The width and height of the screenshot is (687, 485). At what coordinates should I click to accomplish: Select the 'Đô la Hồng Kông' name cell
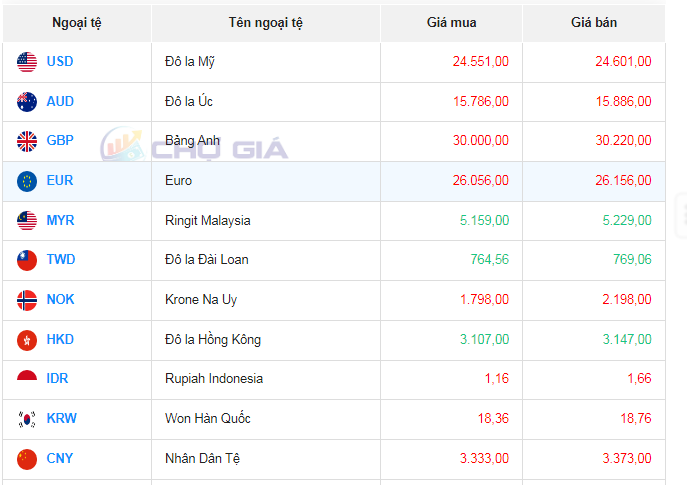pos(266,340)
